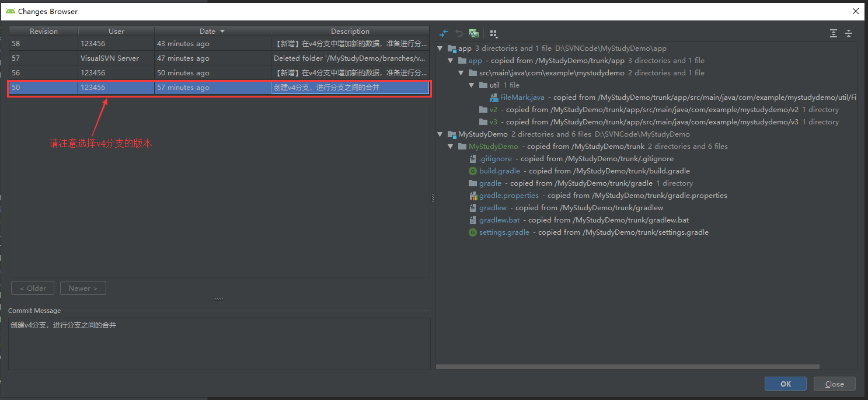
Task: Click the 'Commit Message' label
Action: click(34, 311)
